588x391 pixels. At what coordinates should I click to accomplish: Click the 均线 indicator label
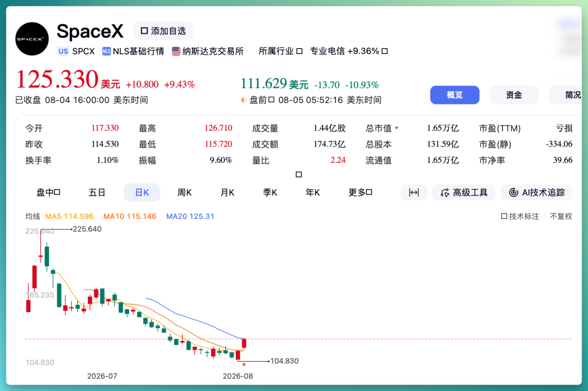click(x=33, y=217)
